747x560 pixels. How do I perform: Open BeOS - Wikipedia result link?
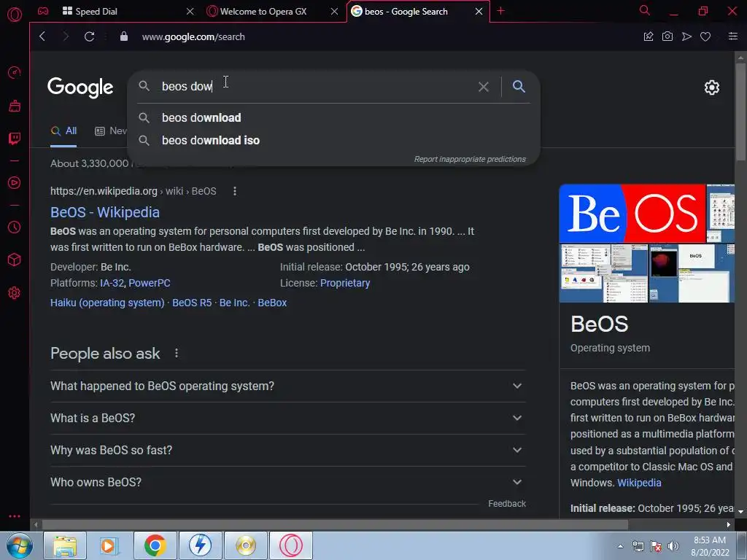point(105,212)
